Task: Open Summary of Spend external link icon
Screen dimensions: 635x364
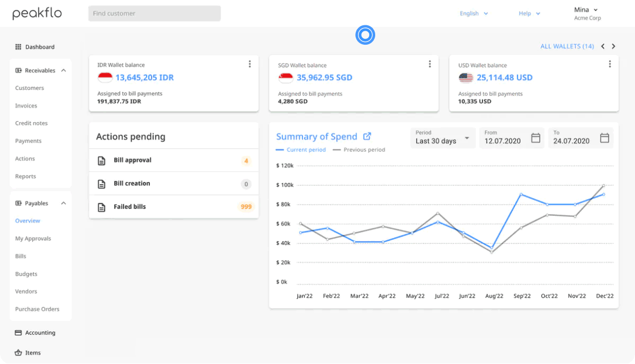Action: (369, 136)
